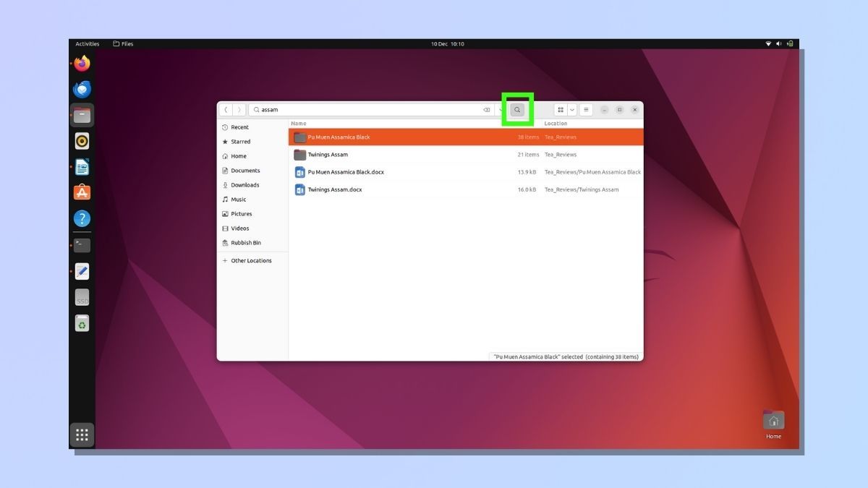Image resolution: width=868 pixels, height=488 pixels.
Task: Open the Files menu in the top bar
Action: [x=124, y=43]
